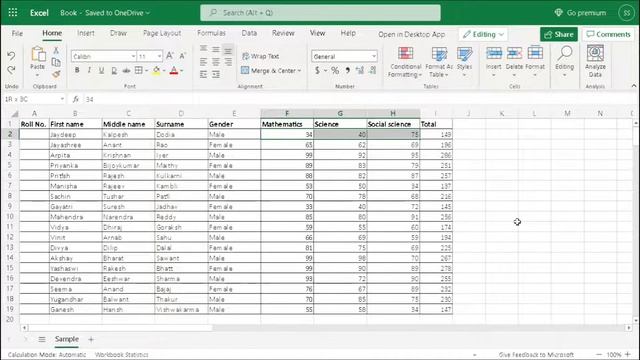Expand the Paste options arrow

(37, 76)
